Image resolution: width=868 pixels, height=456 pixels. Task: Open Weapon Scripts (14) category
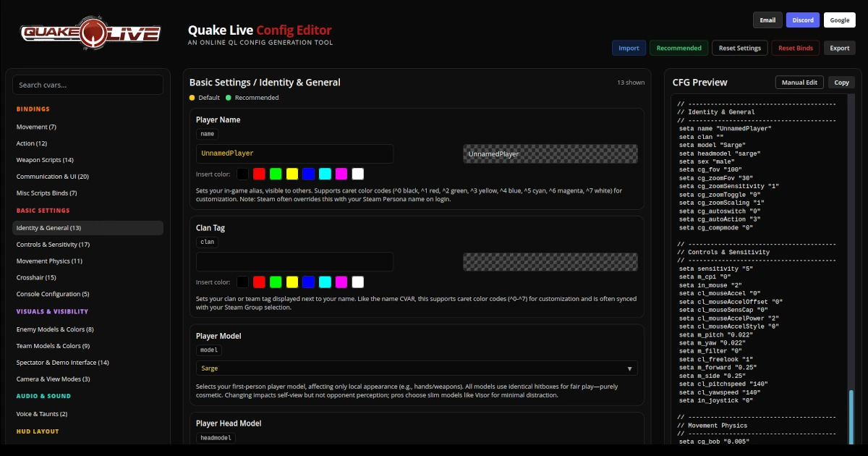(x=88, y=160)
